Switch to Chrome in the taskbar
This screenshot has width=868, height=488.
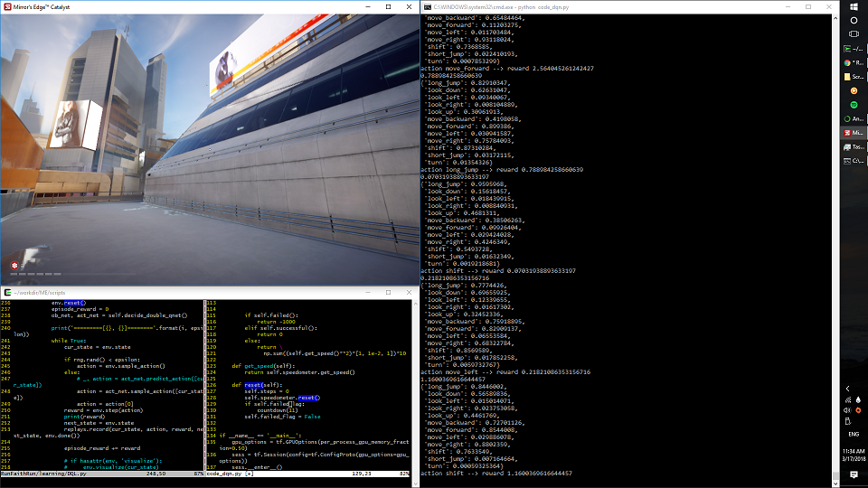pos(854,62)
